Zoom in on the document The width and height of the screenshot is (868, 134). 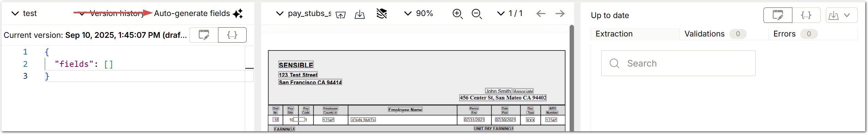coord(458,14)
